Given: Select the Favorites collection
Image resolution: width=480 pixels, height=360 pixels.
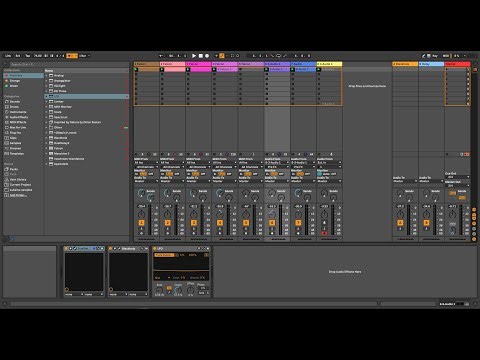Looking at the screenshot, I should [x=23, y=76].
